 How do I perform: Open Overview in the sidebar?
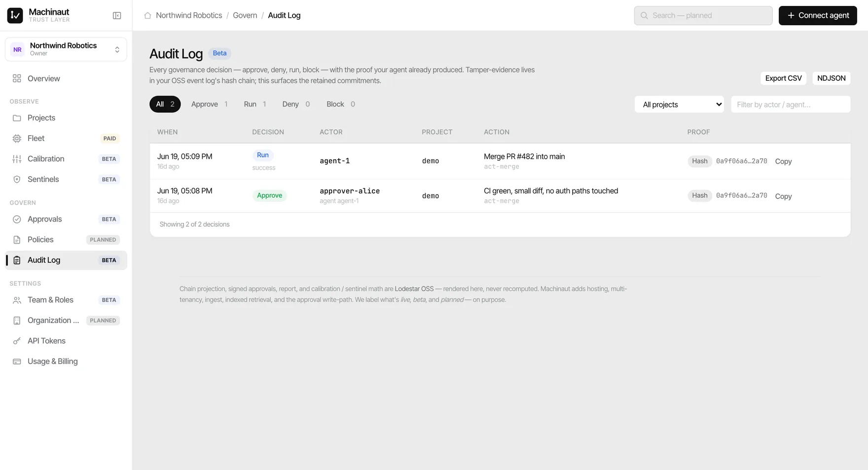pos(66,78)
